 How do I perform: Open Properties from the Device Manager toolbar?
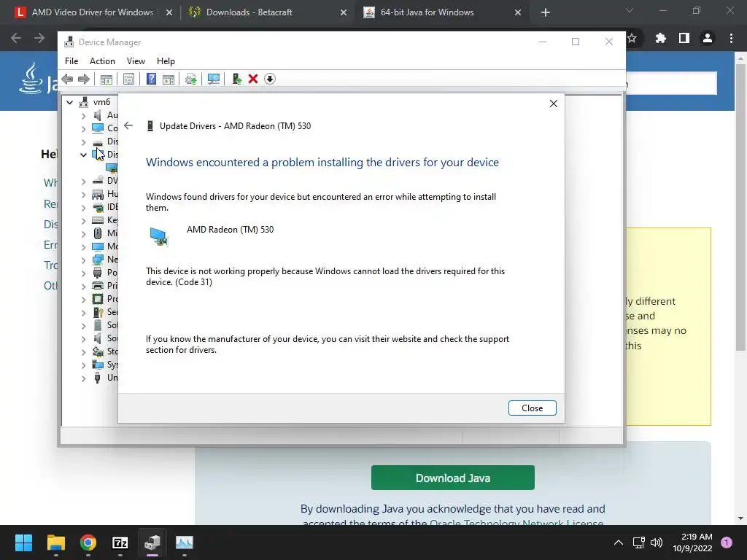point(128,79)
